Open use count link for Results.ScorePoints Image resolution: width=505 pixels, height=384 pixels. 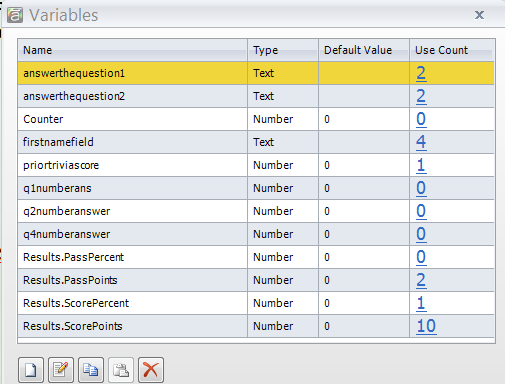(426, 326)
